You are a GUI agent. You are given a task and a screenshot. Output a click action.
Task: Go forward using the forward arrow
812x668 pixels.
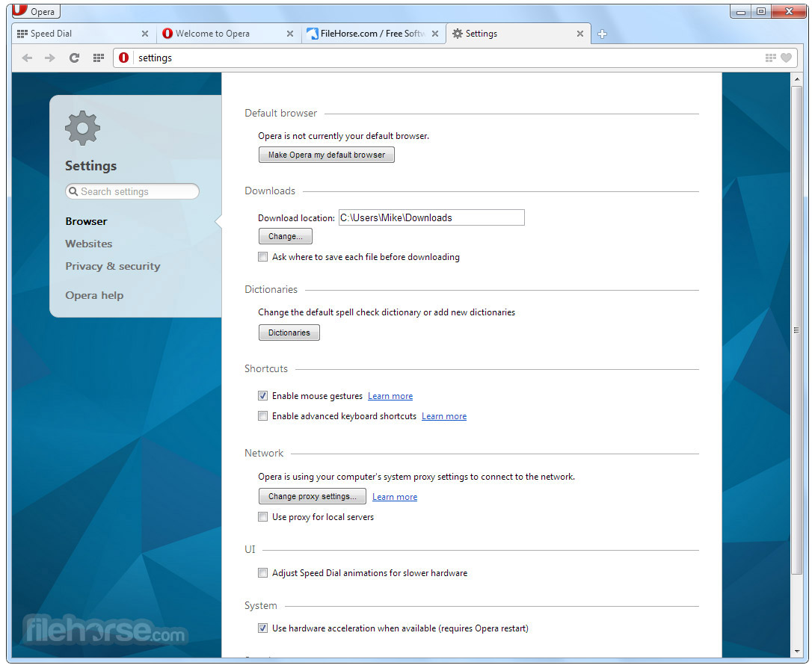coord(49,58)
